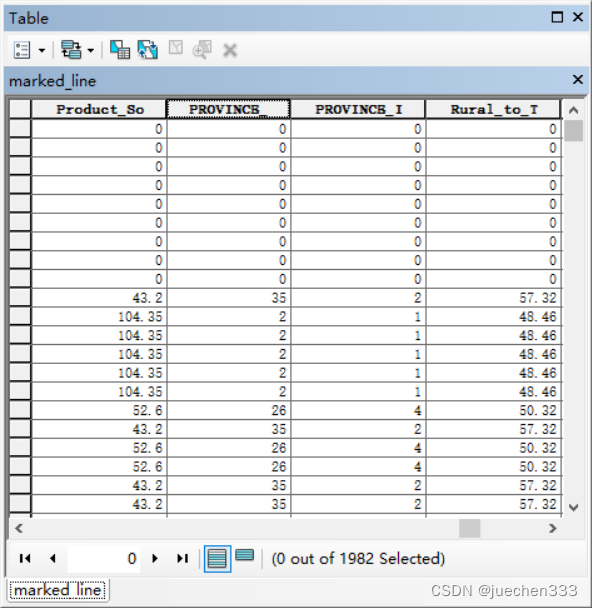
Task: Select the Product_So column header
Action: tap(99, 109)
